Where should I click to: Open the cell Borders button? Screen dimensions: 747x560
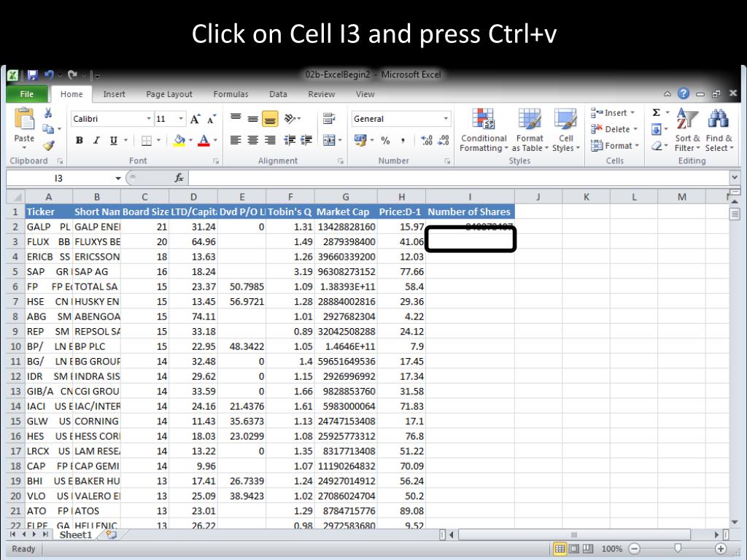pos(147,141)
